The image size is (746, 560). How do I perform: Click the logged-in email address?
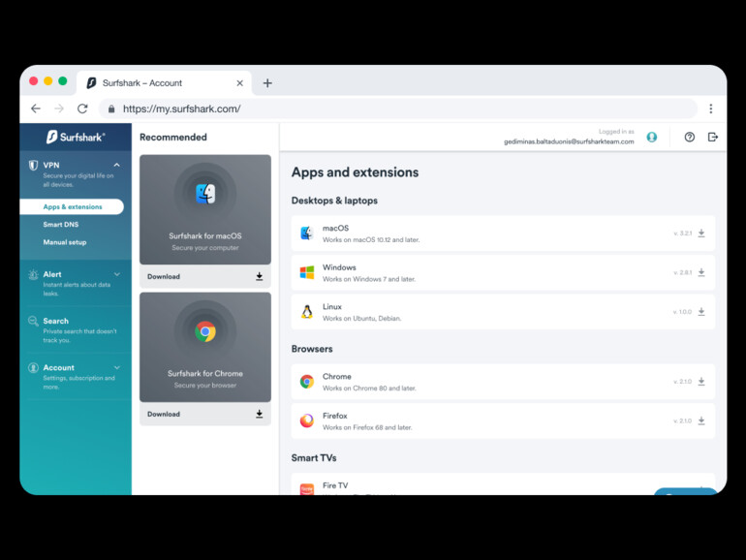569,141
